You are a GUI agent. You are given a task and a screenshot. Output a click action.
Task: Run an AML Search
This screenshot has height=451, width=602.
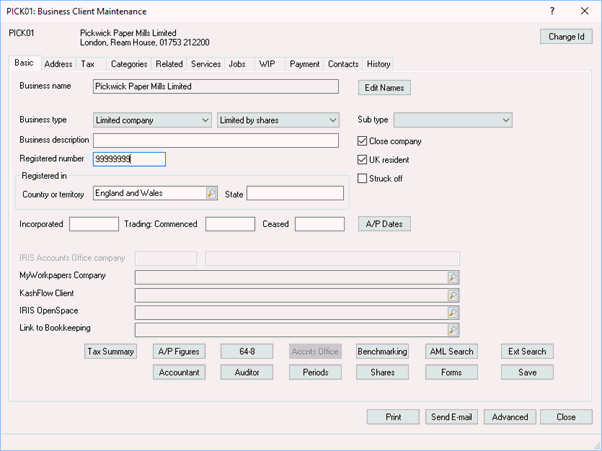coord(452,351)
